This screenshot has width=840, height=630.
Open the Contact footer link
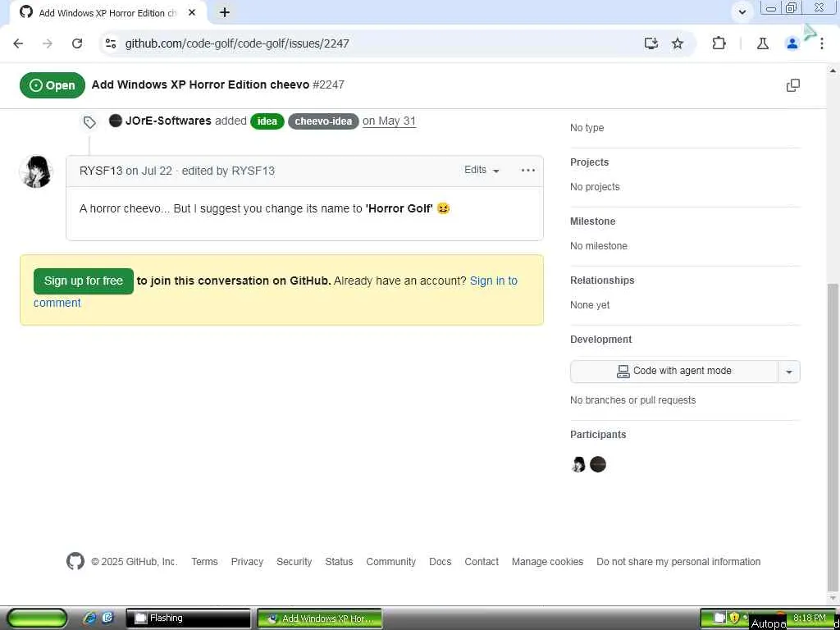[x=482, y=561]
